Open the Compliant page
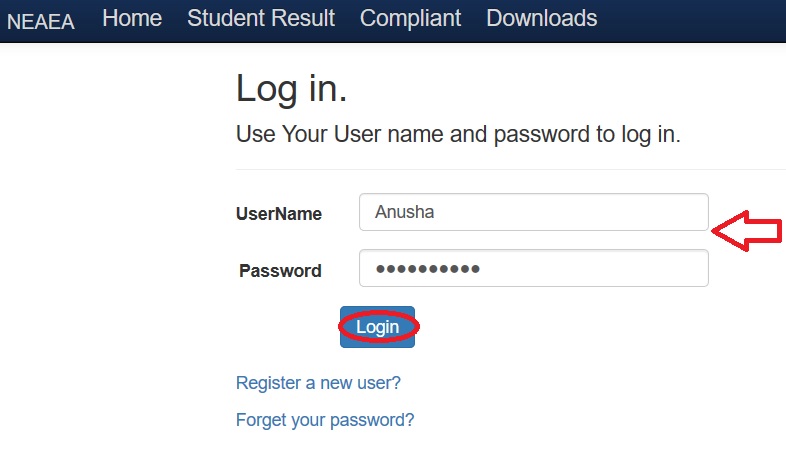This screenshot has height=462, width=786. [x=411, y=18]
